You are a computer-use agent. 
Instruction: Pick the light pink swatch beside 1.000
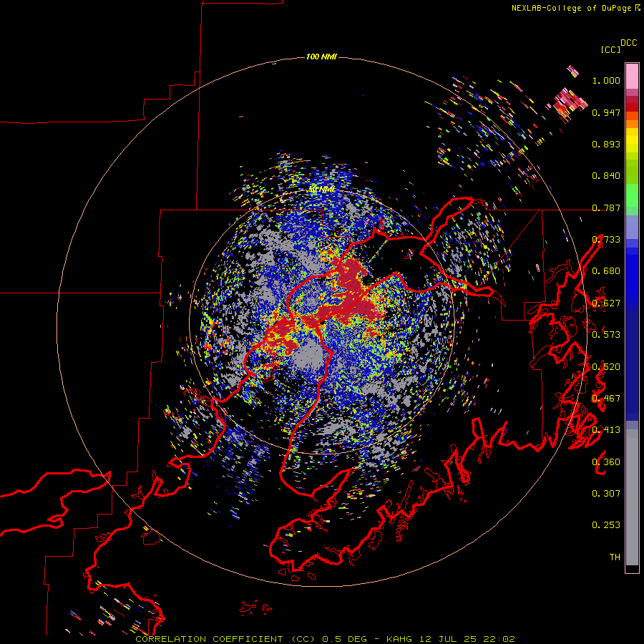pyautogui.click(x=632, y=76)
